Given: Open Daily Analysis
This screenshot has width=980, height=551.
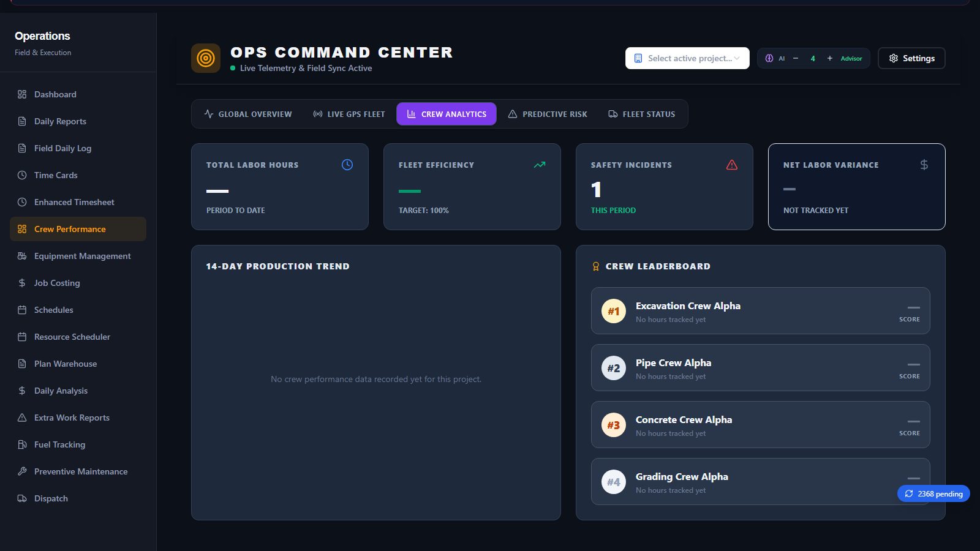Looking at the screenshot, I should coord(78,391).
